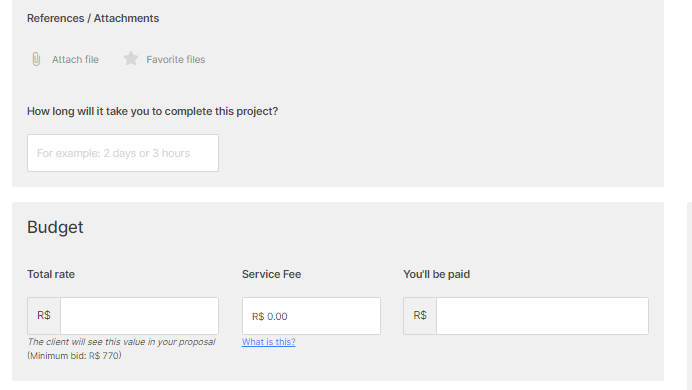Click the Minimum bid R$ 770 note
Viewport: 692px width, 390px height.
coord(74,356)
